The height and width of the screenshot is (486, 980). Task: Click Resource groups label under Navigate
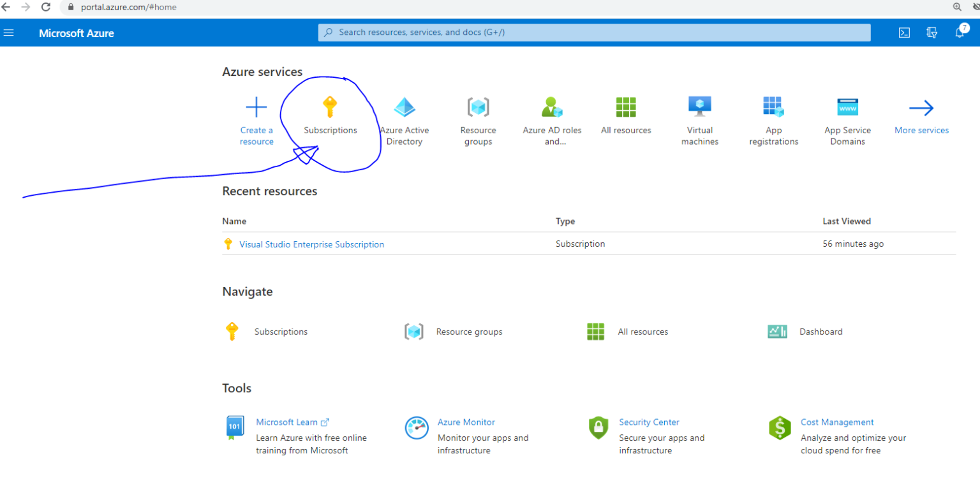coord(469,332)
